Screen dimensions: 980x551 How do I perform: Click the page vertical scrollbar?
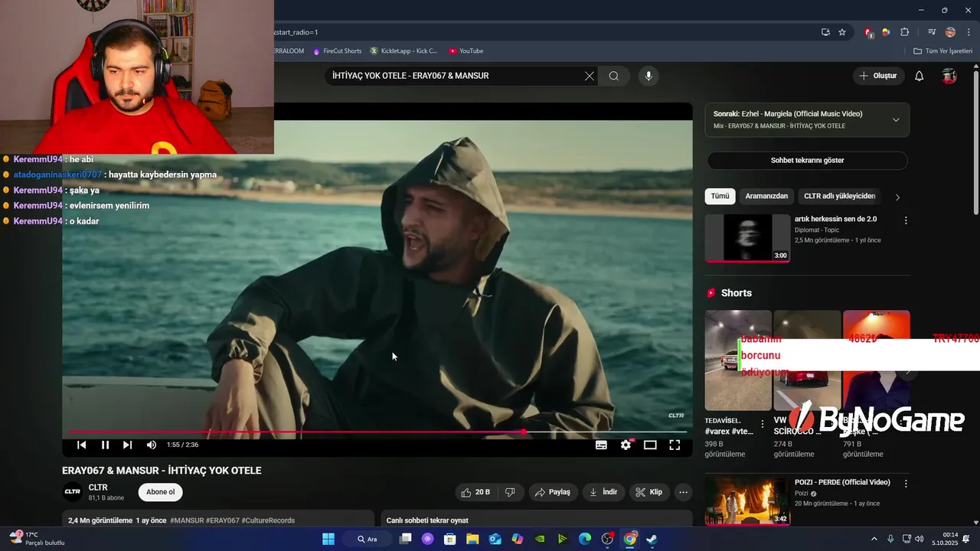[975, 142]
